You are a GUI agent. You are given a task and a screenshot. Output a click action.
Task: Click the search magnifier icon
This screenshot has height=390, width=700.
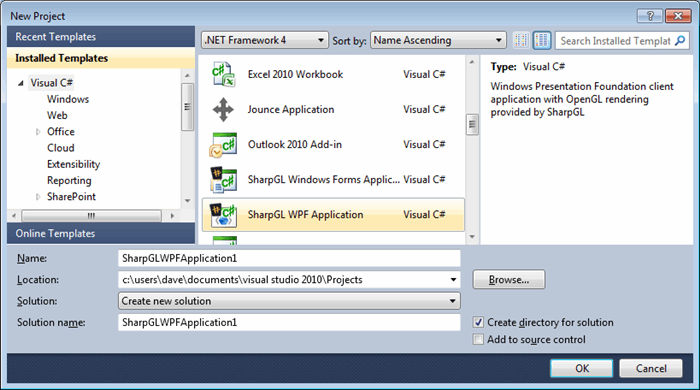click(679, 41)
